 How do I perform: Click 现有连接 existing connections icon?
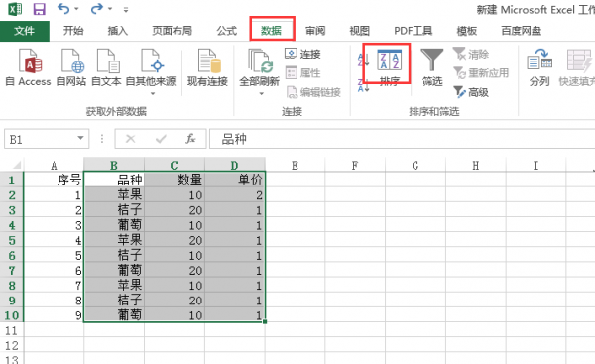click(x=207, y=67)
